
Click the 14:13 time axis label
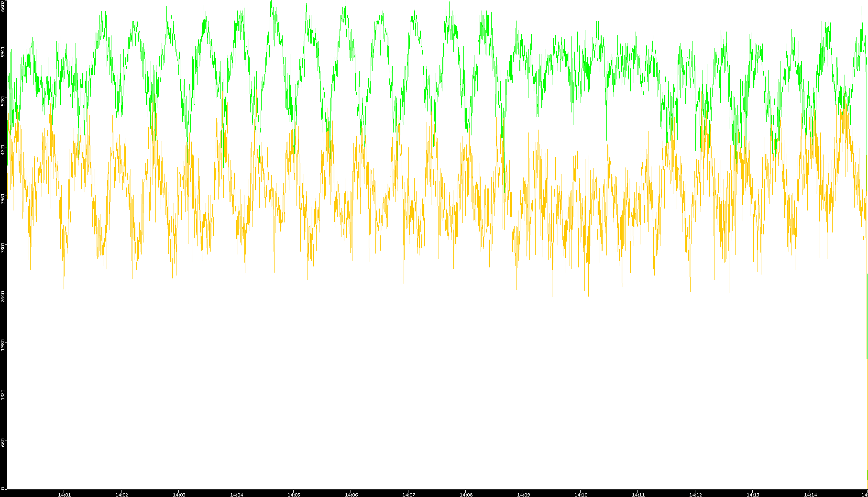[753, 495]
